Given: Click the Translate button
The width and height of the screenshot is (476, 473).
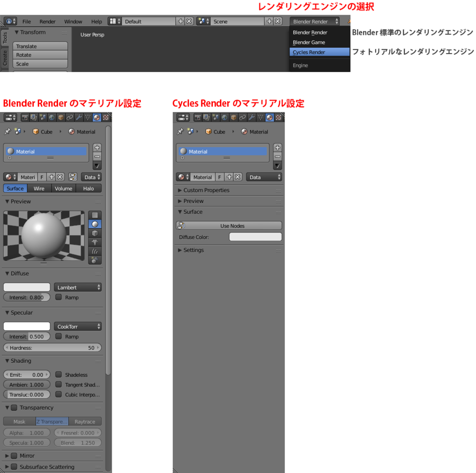Looking at the screenshot, I should (40, 46).
